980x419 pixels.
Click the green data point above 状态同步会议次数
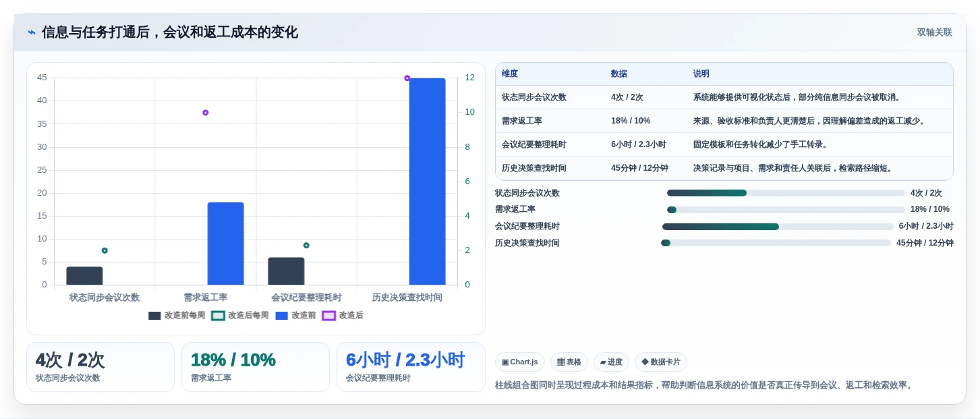[105, 250]
